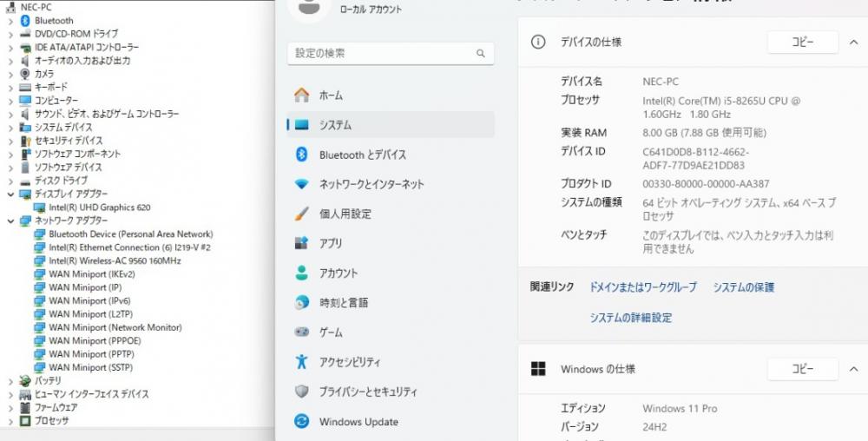
Task: Select WAN Miniport (SSTP) entry
Action: click(x=91, y=367)
